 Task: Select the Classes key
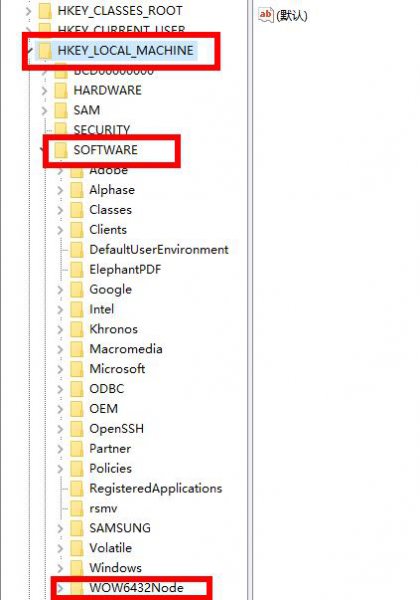coord(111,210)
